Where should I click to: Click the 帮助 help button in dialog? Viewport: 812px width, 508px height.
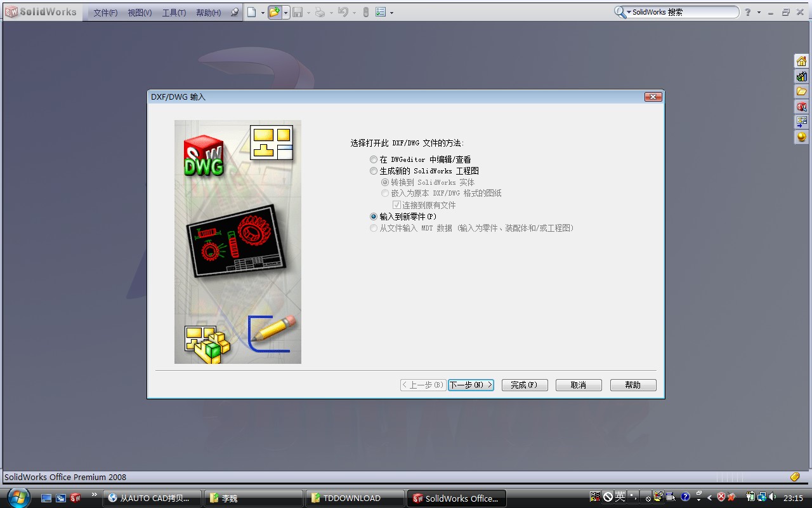(x=633, y=385)
